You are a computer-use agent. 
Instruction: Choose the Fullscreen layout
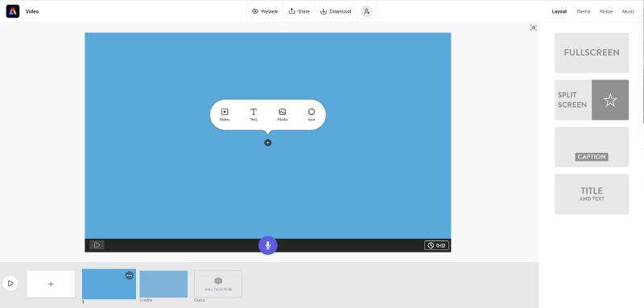coord(592,52)
